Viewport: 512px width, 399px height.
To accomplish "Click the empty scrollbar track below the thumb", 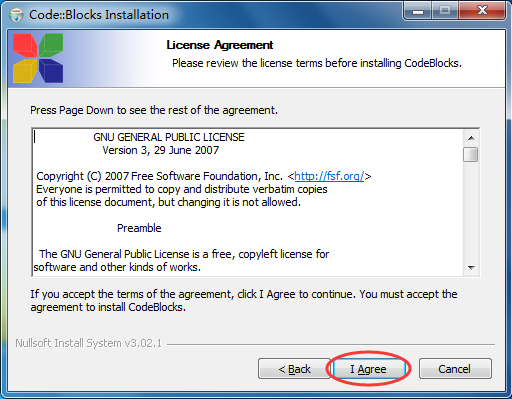I will (471, 212).
